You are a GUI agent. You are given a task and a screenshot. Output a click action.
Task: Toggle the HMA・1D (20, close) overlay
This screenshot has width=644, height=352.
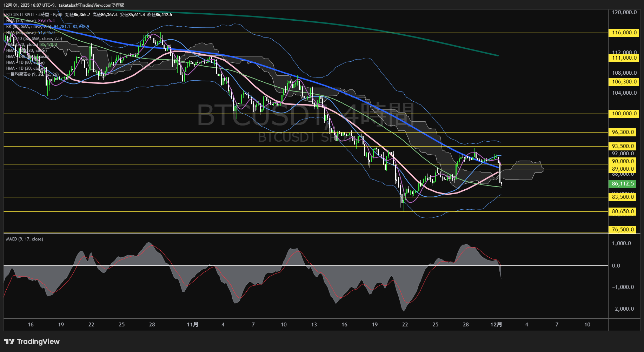25,68
